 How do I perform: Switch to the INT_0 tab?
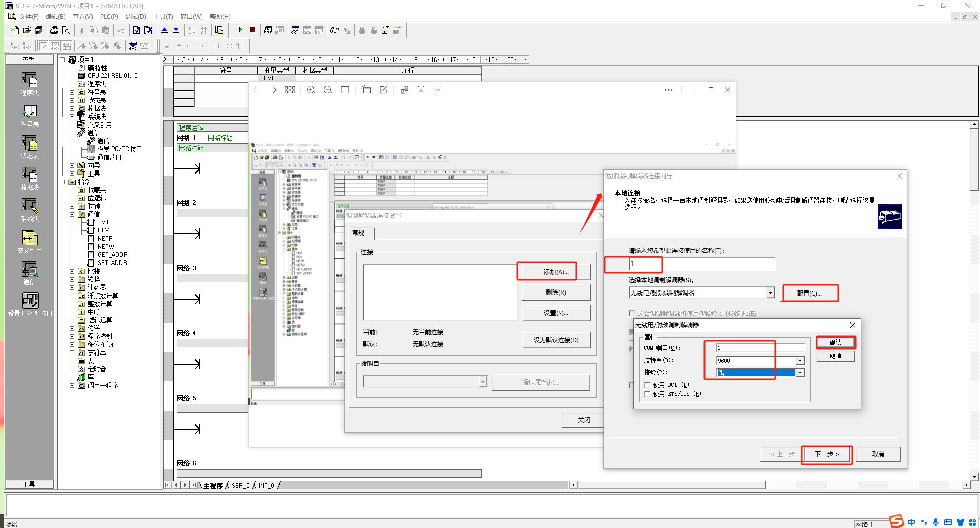click(266, 486)
